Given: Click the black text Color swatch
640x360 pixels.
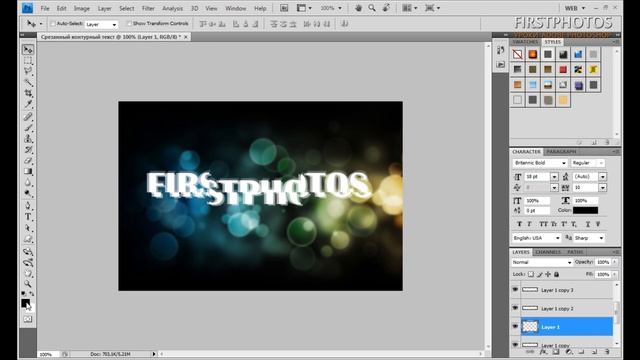Looking at the screenshot, I should pyautogui.click(x=585, y=210).
